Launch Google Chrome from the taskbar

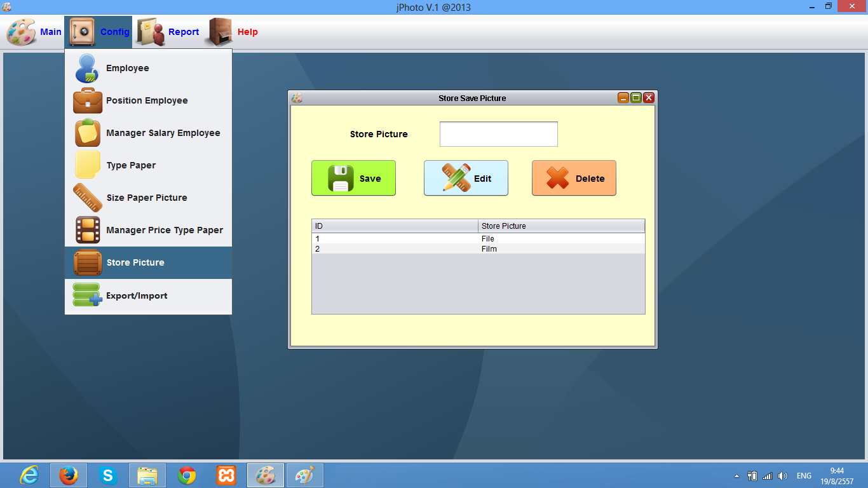pos(187,475)
